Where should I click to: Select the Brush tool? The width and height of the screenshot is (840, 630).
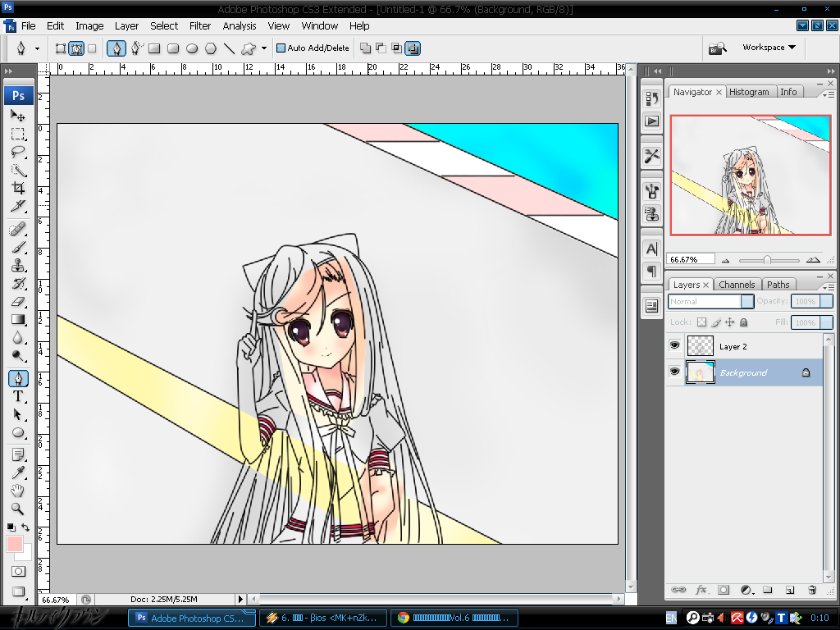pyautogui.click(x=18, y=248)
